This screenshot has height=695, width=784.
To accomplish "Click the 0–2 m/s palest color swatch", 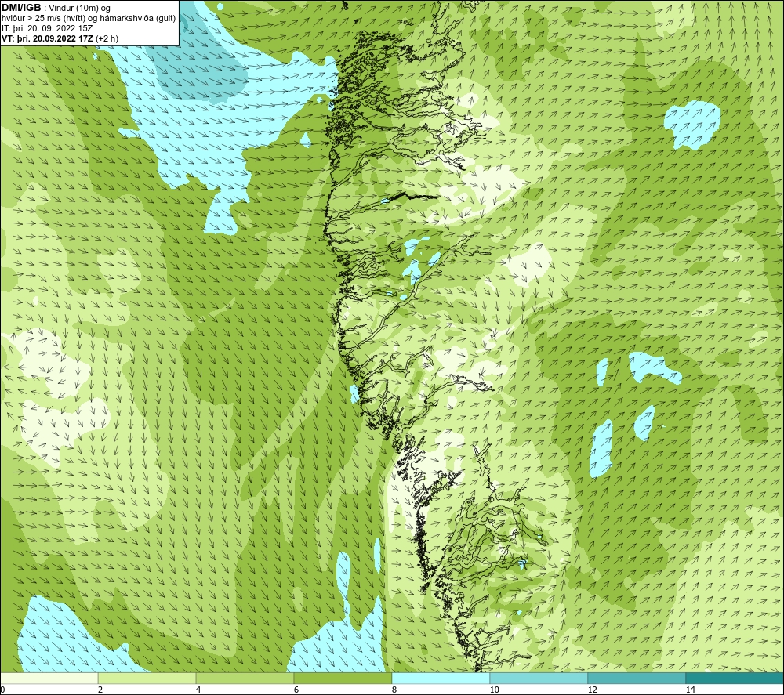I will (49, 678).
